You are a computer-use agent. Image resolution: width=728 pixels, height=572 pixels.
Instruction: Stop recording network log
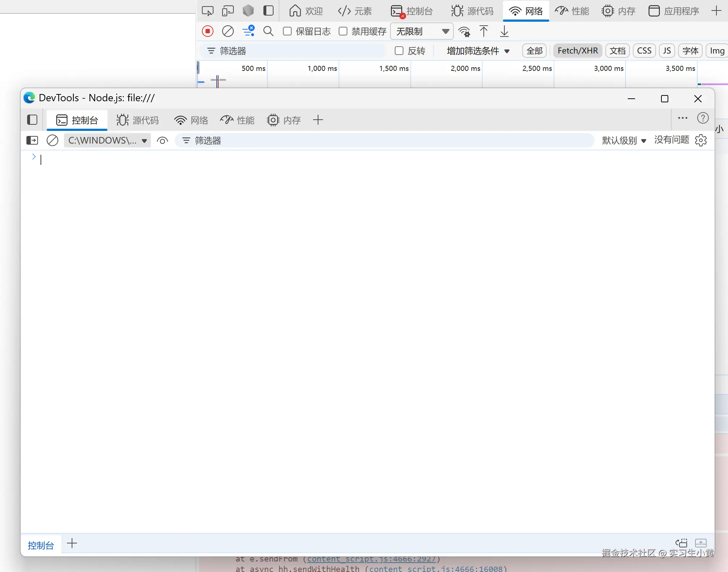[x=208, y=31]
